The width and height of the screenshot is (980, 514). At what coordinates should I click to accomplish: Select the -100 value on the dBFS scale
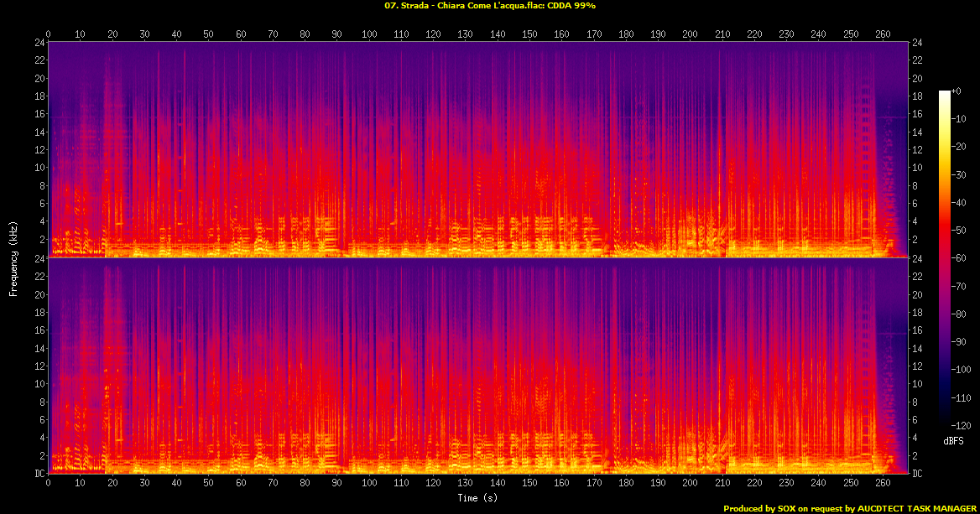pos(962,370)
